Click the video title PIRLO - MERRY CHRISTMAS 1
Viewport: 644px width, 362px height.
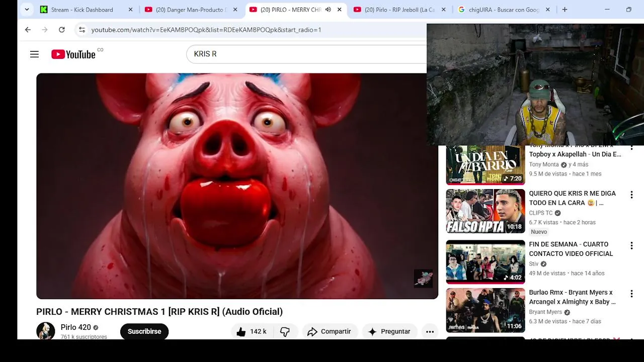point(159,312)
